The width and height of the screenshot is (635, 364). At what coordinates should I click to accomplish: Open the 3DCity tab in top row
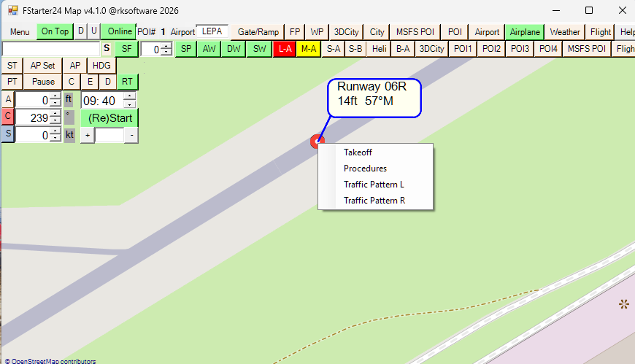(x=346, y=32)
